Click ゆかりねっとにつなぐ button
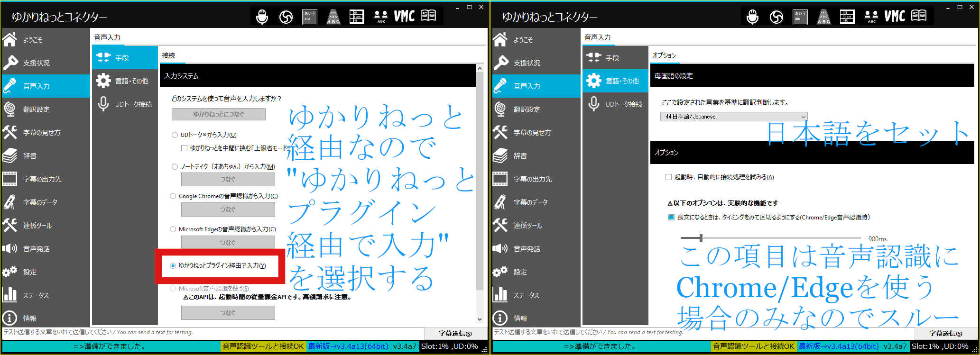The width and height of the screenshot is (980, 355). [x=219, y=114]
